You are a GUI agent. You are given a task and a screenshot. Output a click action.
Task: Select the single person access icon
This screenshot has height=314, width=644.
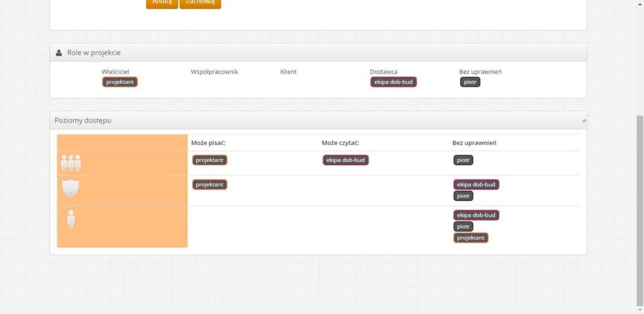pyautogui.click(x=70, y=219)
